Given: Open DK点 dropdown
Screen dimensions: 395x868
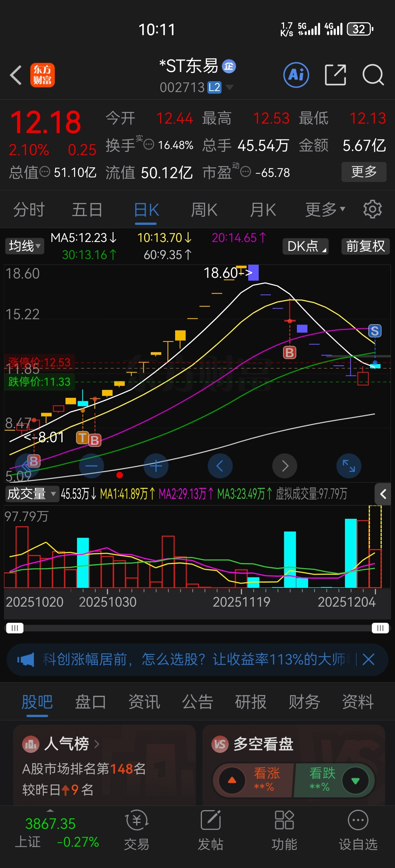Looking at the screenshot, I should (x=305, y=246).
